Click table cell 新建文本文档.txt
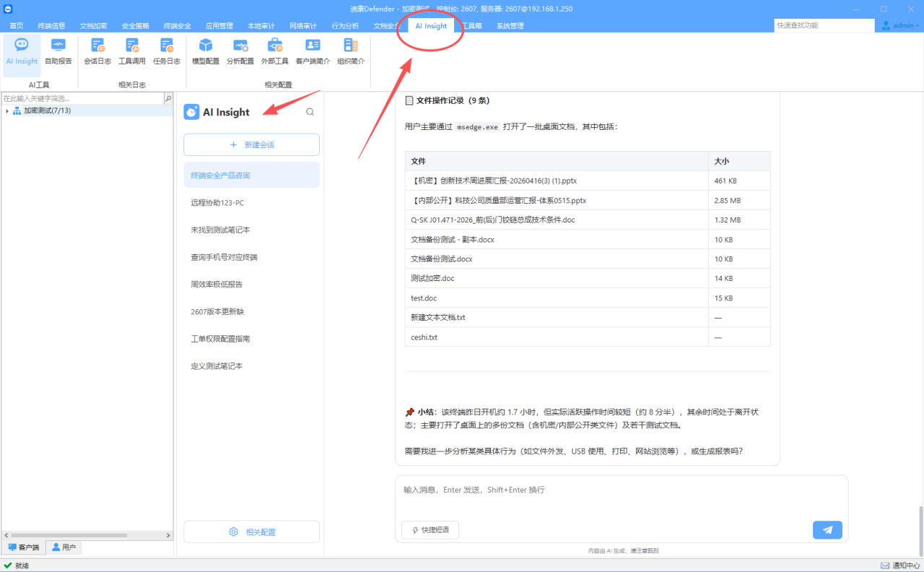This screenshot has width=924, height=572. [x=557, y=317]
